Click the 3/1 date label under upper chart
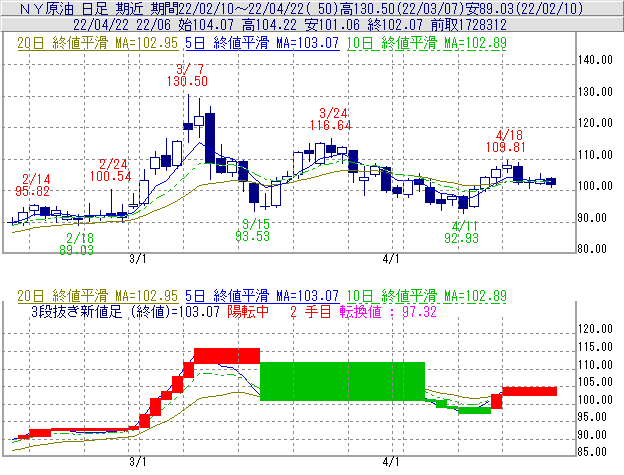Image resolution: width=624 pixels, height=475 pixels. (138, 259)
